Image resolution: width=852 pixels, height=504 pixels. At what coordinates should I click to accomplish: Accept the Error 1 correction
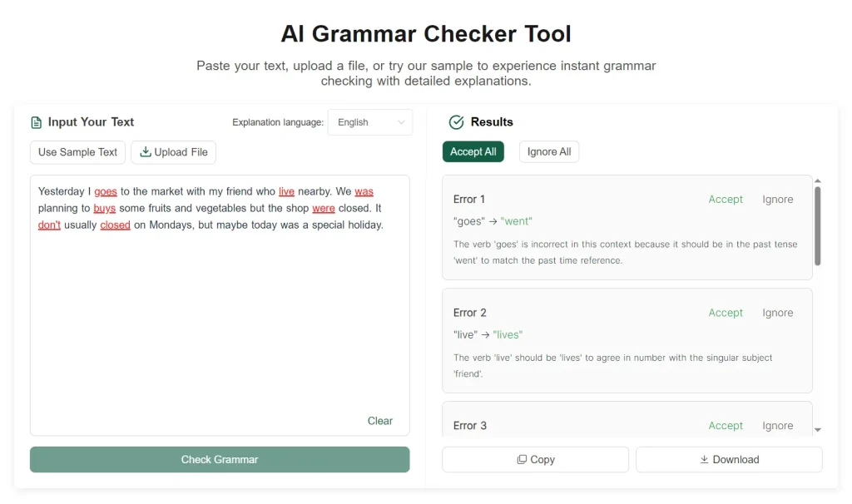coord(725,199)
